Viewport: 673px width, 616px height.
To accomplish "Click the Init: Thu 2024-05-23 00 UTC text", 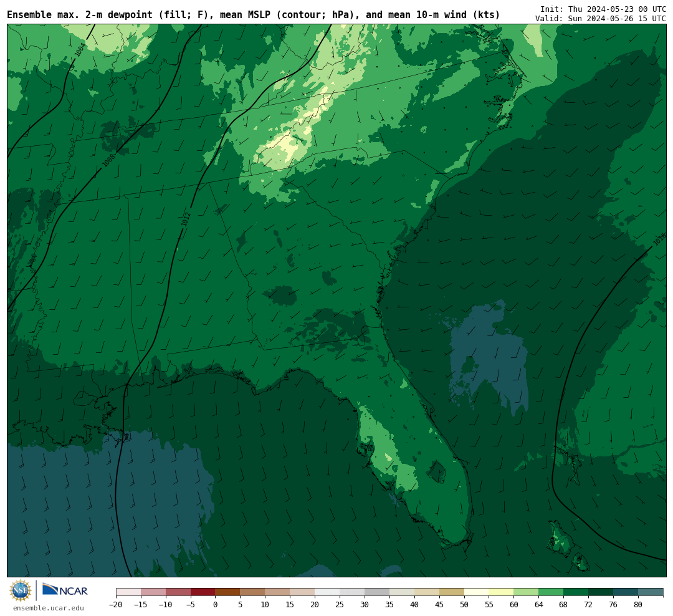I will 603,9.
